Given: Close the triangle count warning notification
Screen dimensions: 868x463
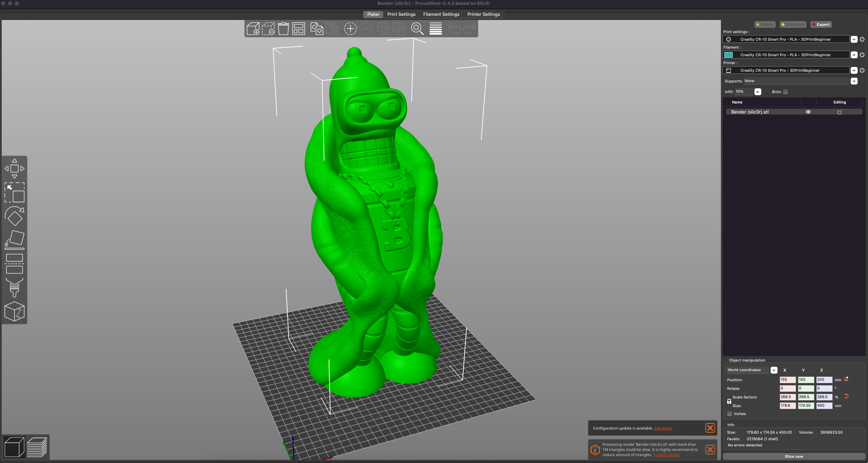Looking at the screenshot, I should 710,450.
